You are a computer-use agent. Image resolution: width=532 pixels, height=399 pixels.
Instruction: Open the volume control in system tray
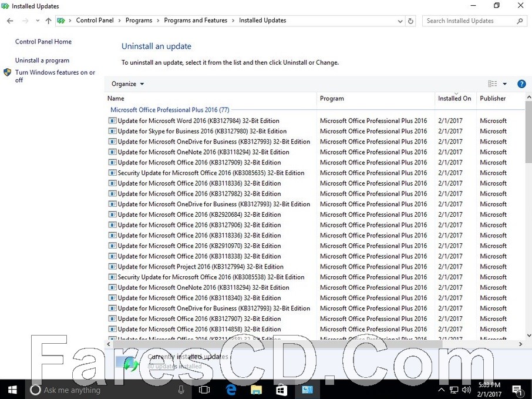(x=467, y=390)
